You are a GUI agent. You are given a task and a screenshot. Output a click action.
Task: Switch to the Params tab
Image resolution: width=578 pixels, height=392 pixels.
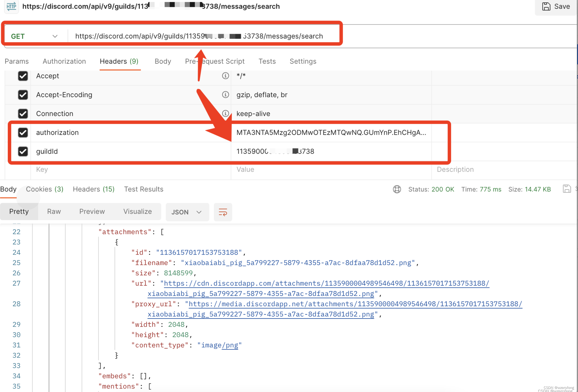(17, 61)
